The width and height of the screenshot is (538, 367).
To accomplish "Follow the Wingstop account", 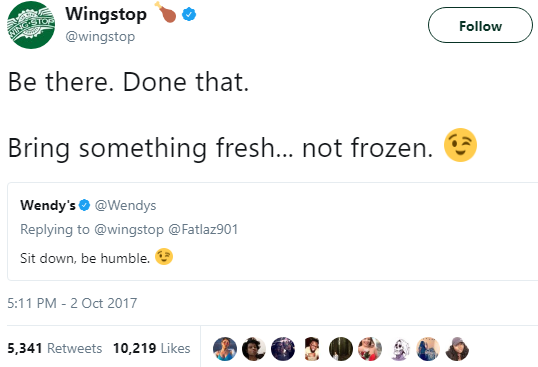I will (480, 25).
